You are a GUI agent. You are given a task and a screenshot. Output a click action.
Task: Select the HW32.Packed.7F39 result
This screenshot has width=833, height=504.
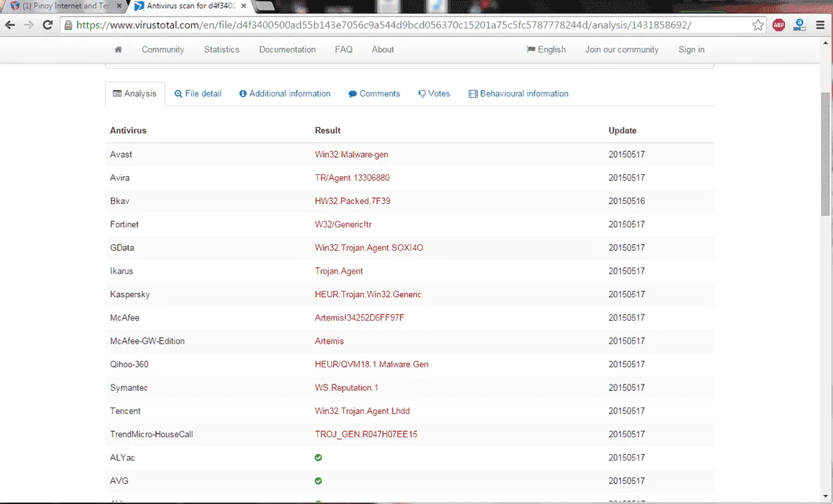pyautogui.click(x=352, y=201)
